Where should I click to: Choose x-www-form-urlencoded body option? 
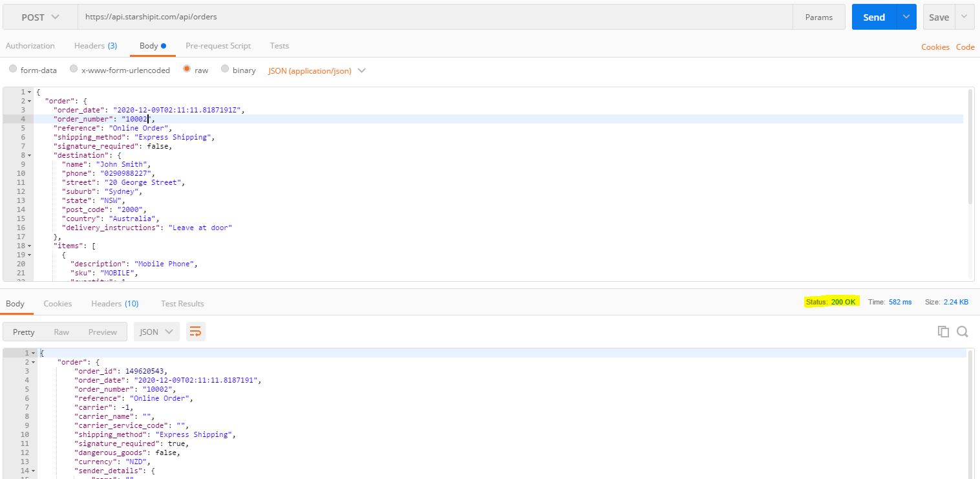[74, 69]
